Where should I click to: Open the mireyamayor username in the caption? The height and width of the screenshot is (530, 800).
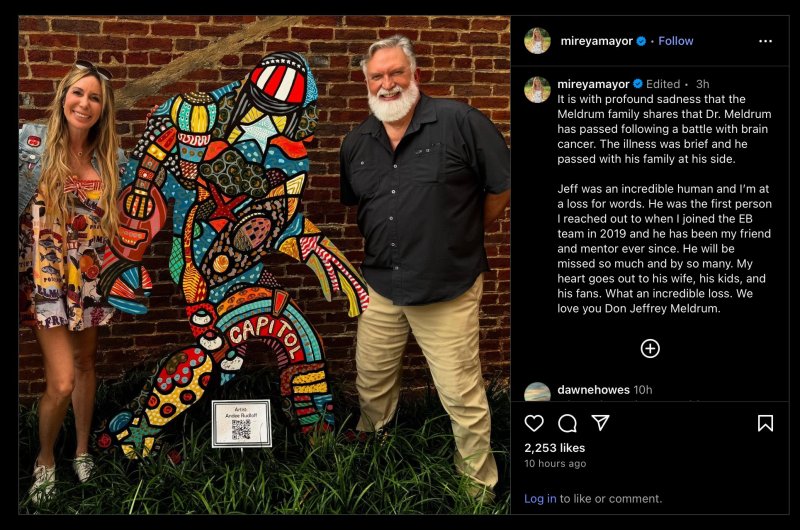tap(593, 84)
